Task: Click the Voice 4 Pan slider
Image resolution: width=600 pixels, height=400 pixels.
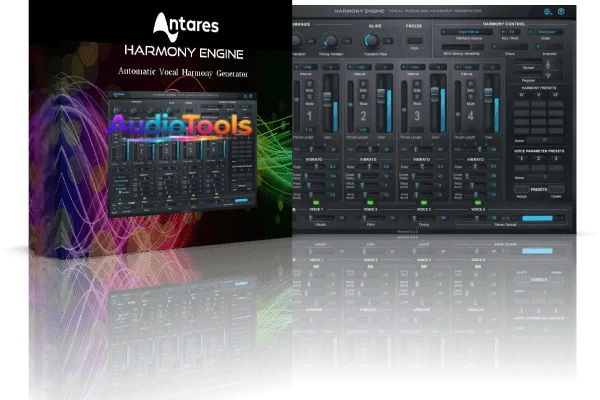Action: (x=475, y=149)
